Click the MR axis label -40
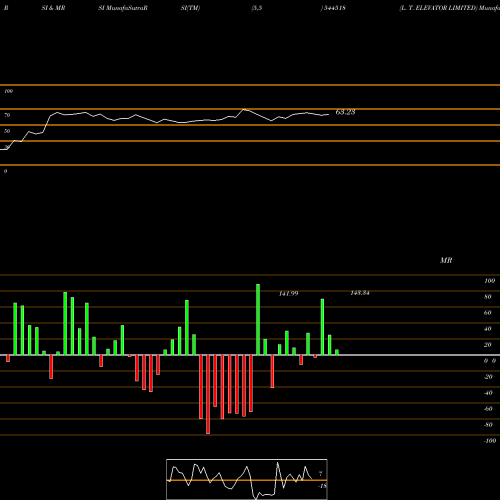Screen dimensions: 500x500 coord(488,393)
